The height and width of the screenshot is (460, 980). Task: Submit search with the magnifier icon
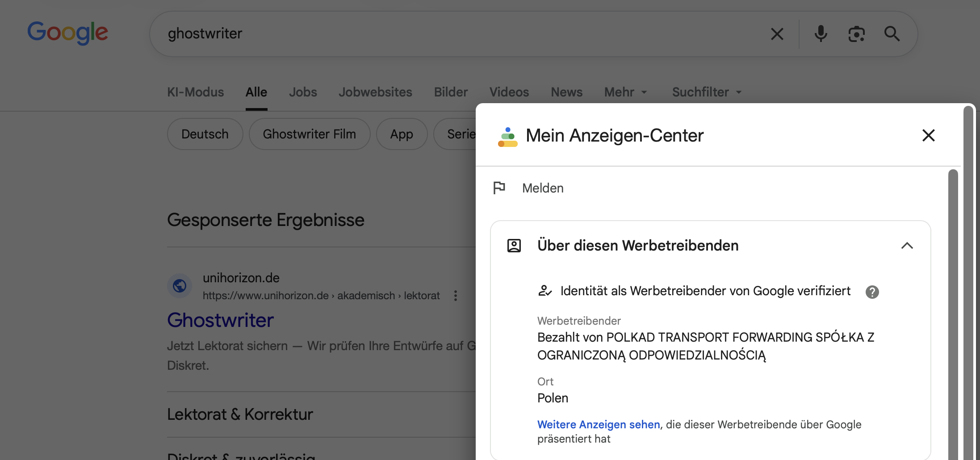tap(892, 34)
